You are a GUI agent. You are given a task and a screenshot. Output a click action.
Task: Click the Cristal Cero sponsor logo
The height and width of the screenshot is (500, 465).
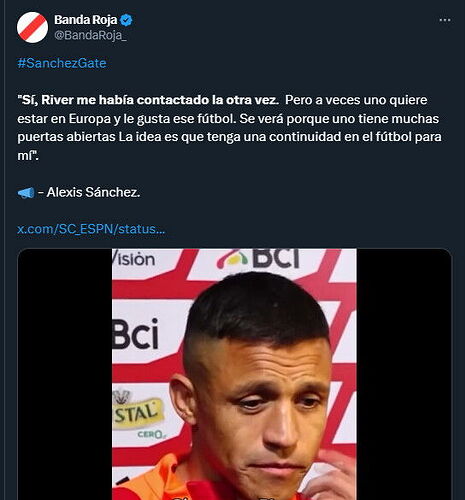coord(139,414)
